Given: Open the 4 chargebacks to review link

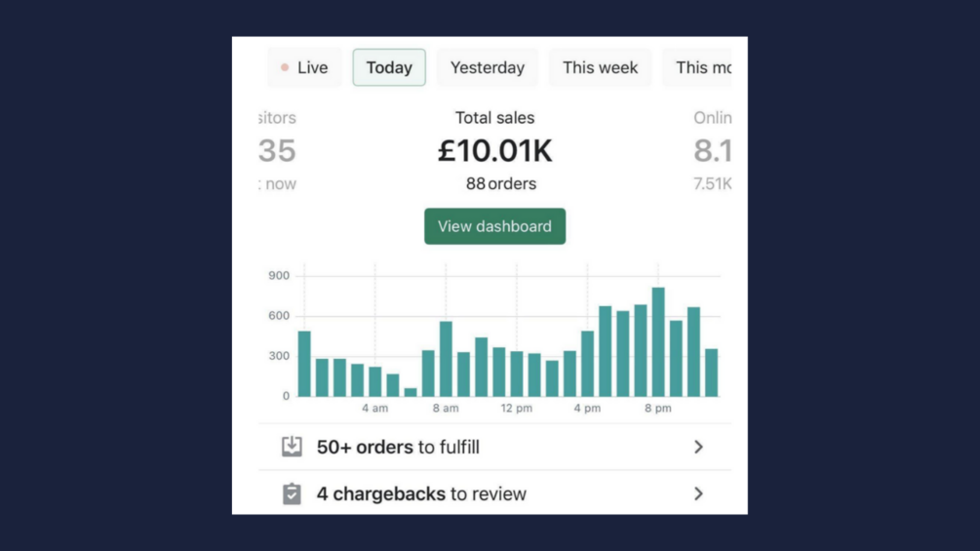Looking at the screenshot, I should pos(421,493).
